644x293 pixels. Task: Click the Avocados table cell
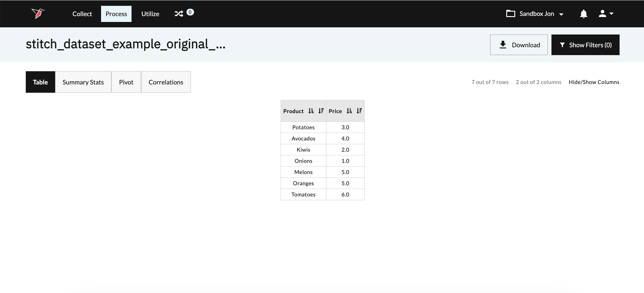tap(303, 138)
